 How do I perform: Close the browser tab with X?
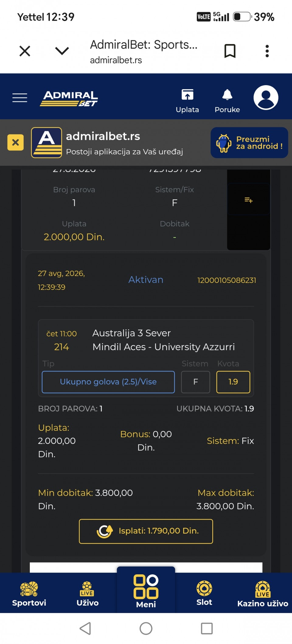tap(25, 51)
